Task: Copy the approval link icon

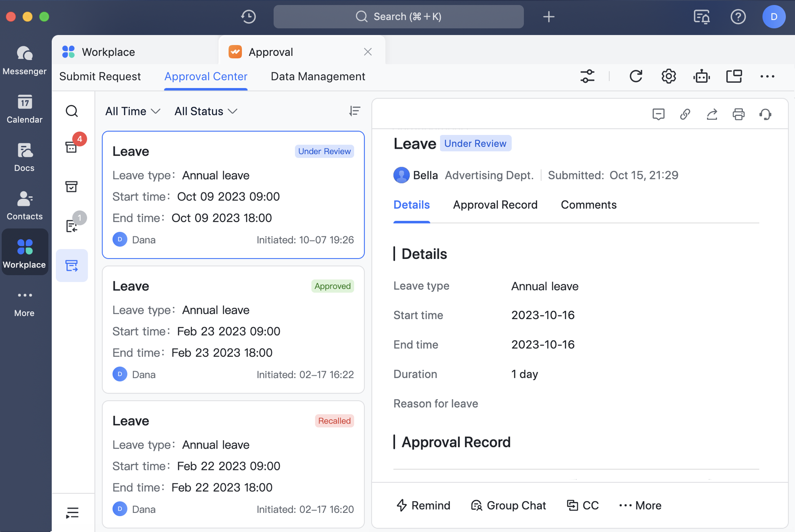Action: (x=685, y=114)
